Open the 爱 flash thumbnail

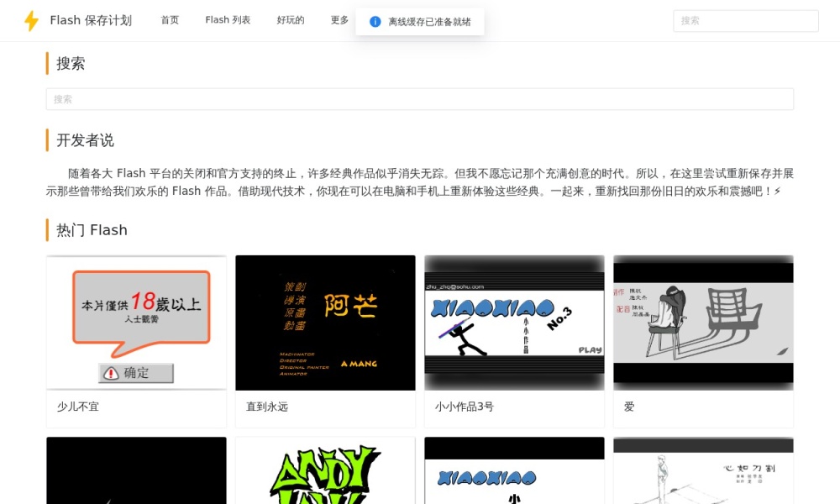[703, 322]
